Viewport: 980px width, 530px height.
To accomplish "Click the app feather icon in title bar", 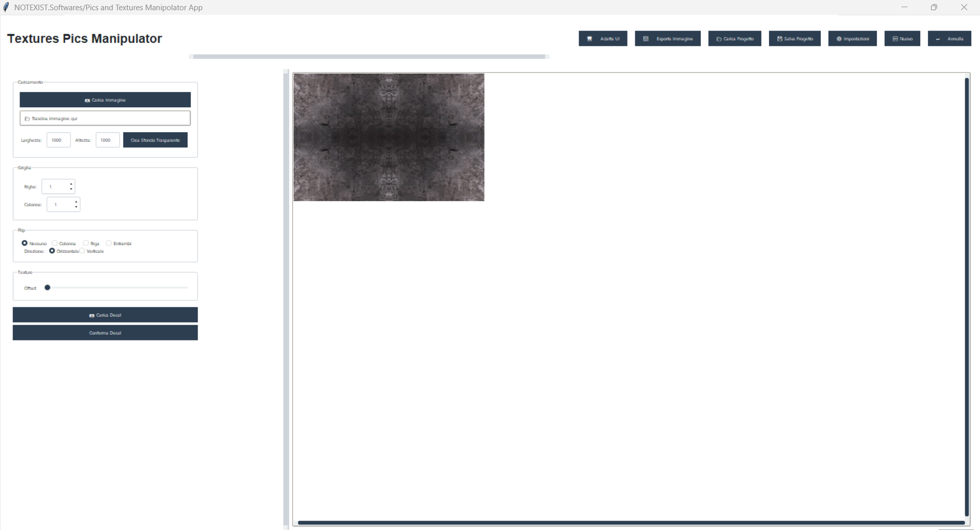I will pyautogui.click(x=6, y=7).
